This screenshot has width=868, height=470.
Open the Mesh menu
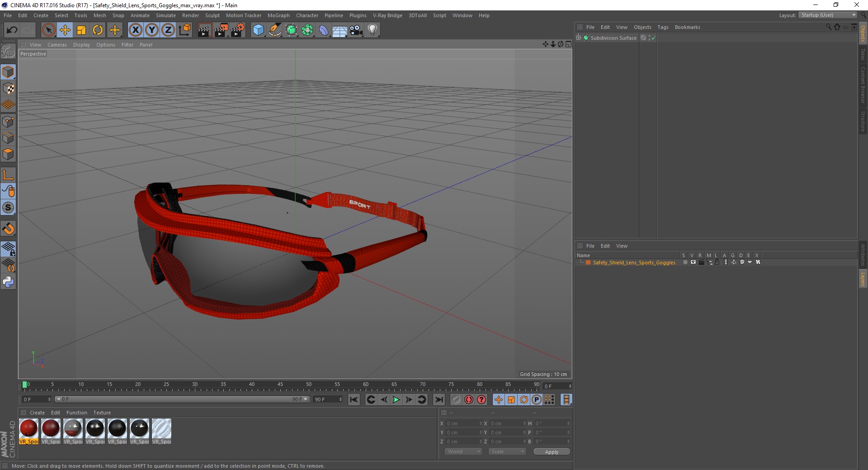point(100,15)
